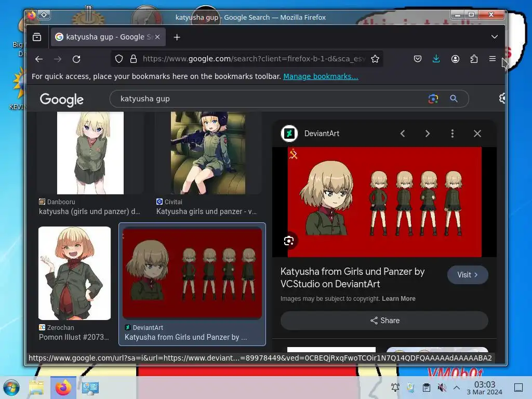The image size is (532, 399).
Task: Open Civitai result title link
Action: point(206,211)
